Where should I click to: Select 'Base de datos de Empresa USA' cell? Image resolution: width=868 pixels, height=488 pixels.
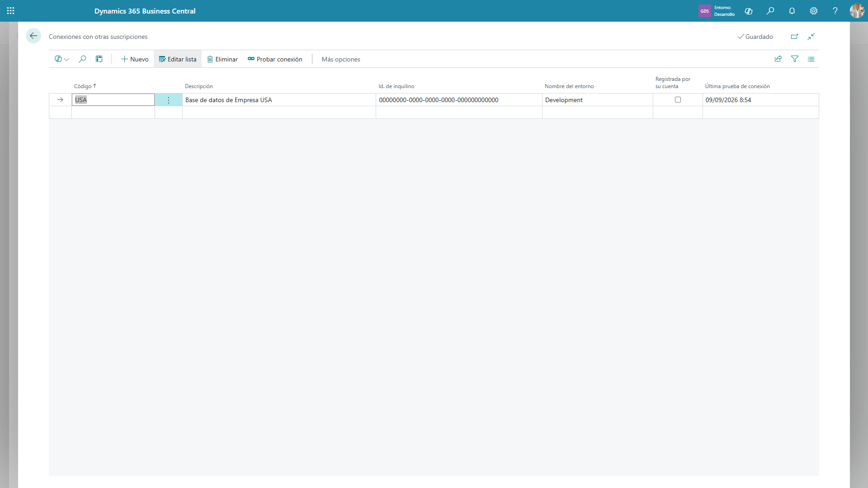[279, 100]
